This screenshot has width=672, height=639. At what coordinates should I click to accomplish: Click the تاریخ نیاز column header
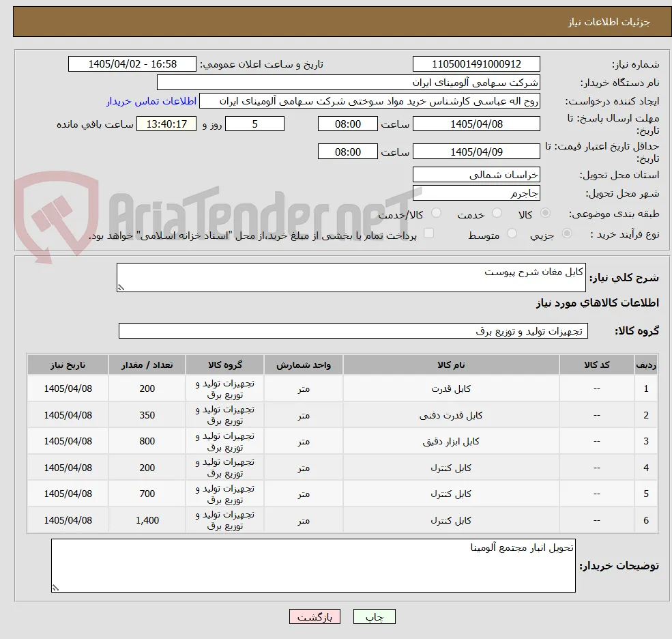68,365
